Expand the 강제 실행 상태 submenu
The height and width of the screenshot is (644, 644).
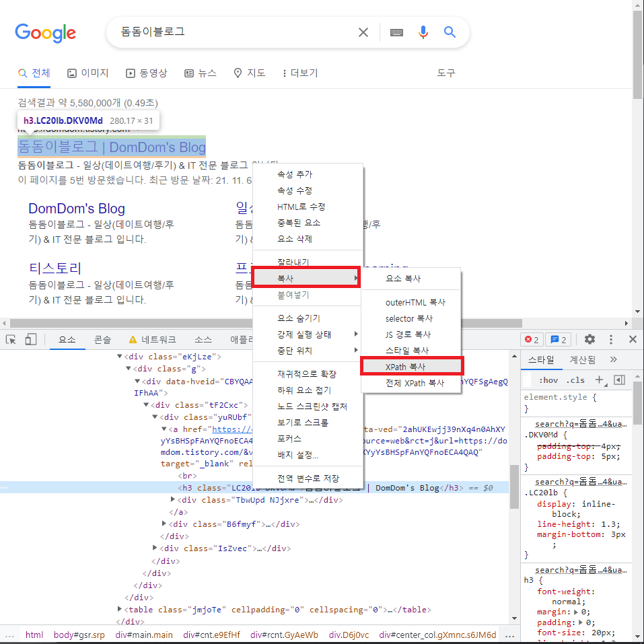point(308,334)
